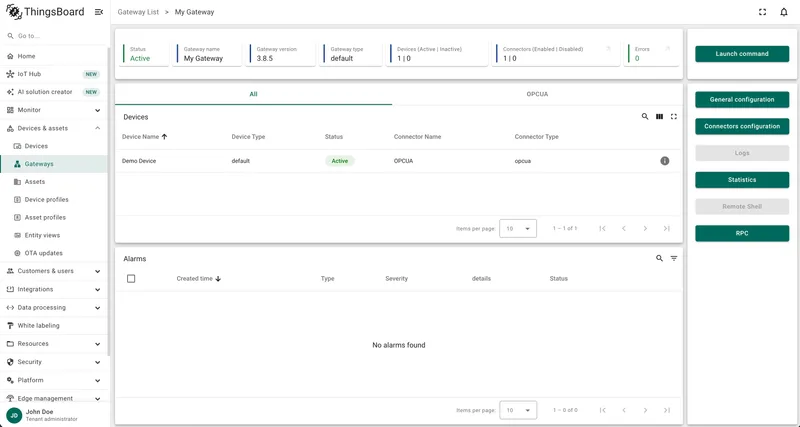Viewport: 800px width, 427px height.
Task: Open Devices items per page dropdown
Action: point(518,229)
